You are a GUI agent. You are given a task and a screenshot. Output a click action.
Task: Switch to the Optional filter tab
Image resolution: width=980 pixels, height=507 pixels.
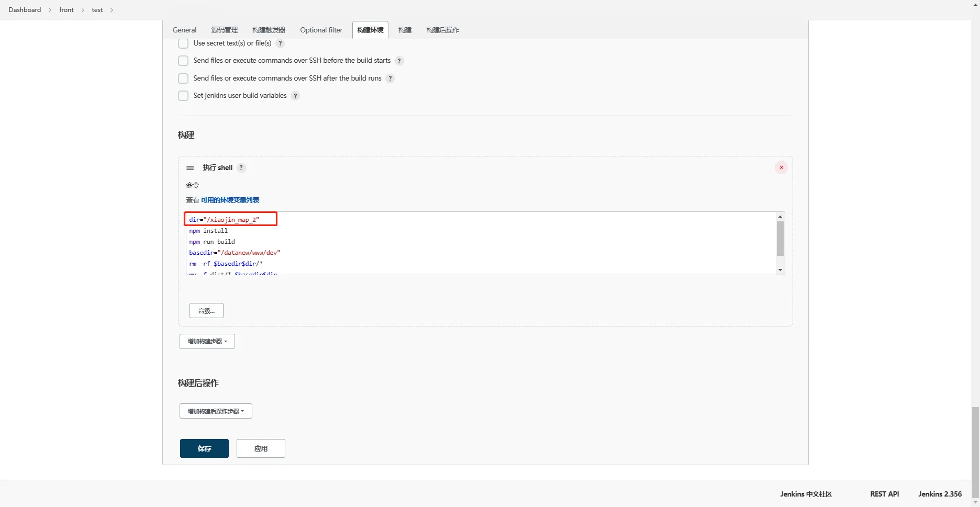[x=321, y=30]
